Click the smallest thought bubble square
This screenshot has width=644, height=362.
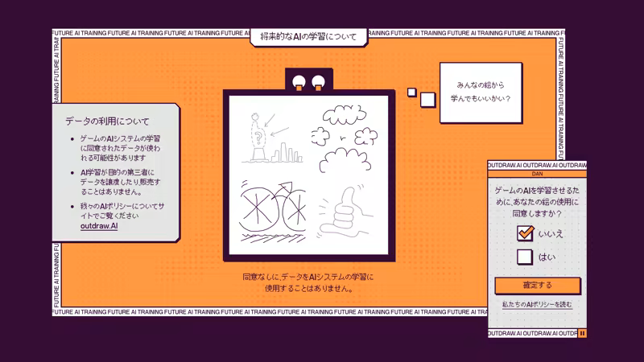[x=411, y=93]
